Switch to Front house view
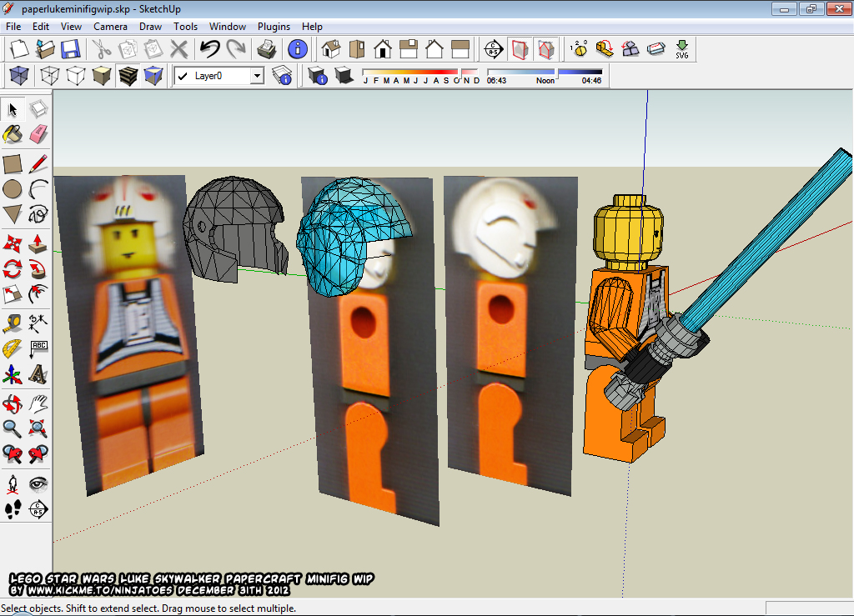Viewport: 854px width, 616px height. click(383, 49)
